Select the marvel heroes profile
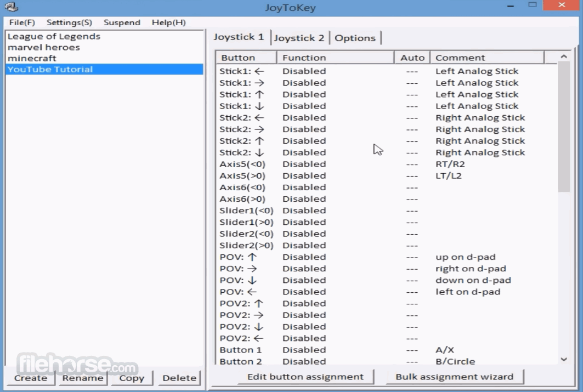 (44, 47)
